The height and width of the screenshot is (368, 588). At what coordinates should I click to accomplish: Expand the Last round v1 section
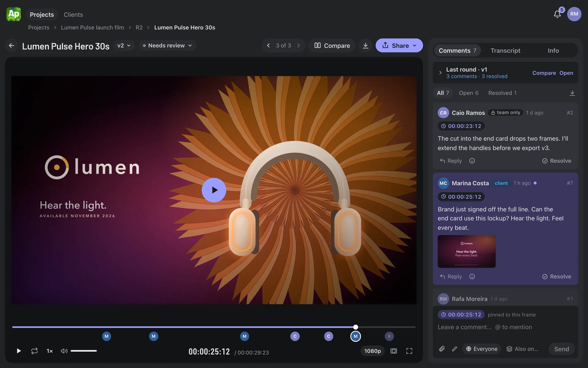click(440, 73)
